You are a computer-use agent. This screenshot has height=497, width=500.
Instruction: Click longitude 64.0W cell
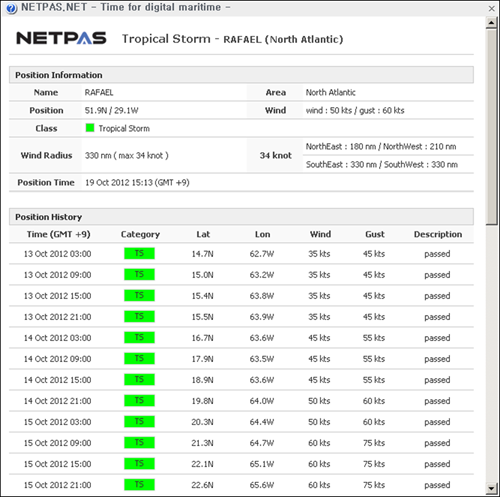pyautogui.click(x=262, y=401)
